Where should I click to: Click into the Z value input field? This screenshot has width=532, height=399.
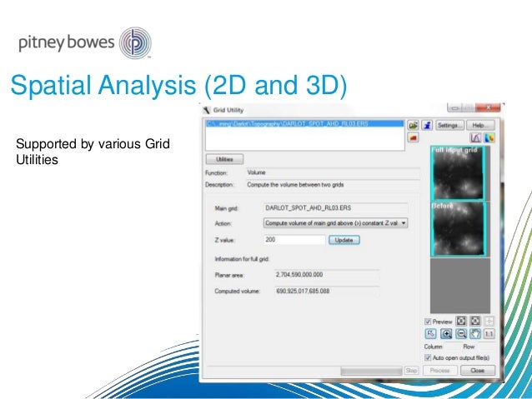coord(294,240)
